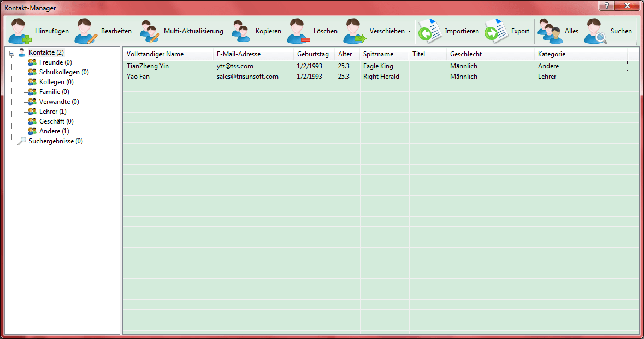Screen dimensions: 644x339
Task: Click the Suchergebnisse magnifier icon
Action: pyautogui.click(x=22, y=141)
